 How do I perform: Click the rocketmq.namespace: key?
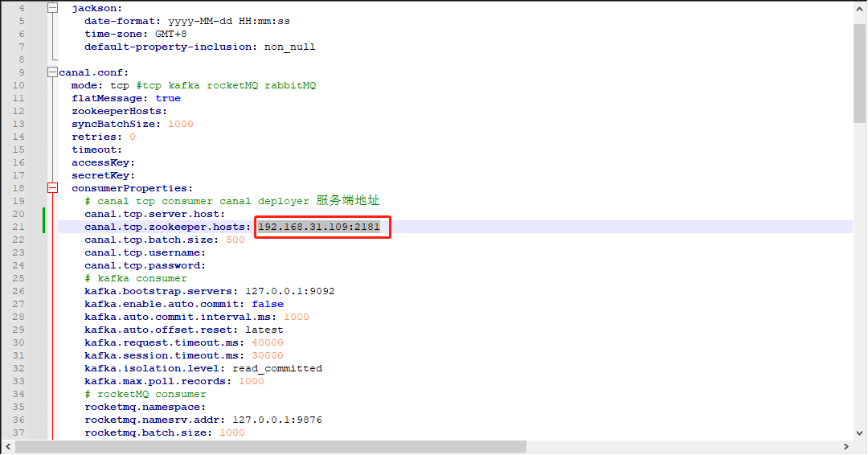coord(145,407)
